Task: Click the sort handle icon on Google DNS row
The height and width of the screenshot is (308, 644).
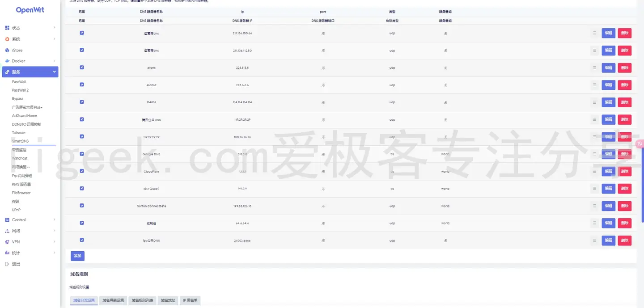Action: 594,154
